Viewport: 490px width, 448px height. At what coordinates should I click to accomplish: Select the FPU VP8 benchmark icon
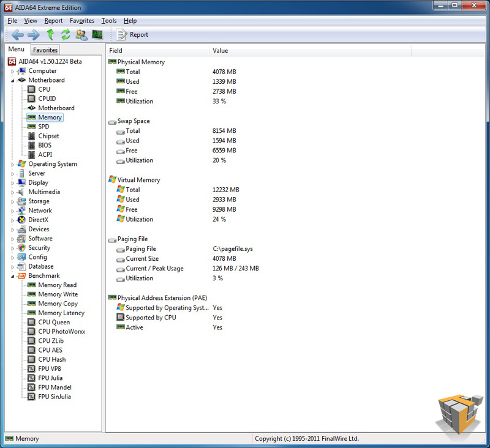(31, 368)
